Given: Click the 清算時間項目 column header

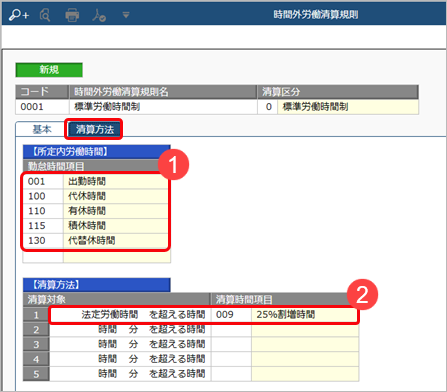Looking at the screenshot, I should click(285, 300).
